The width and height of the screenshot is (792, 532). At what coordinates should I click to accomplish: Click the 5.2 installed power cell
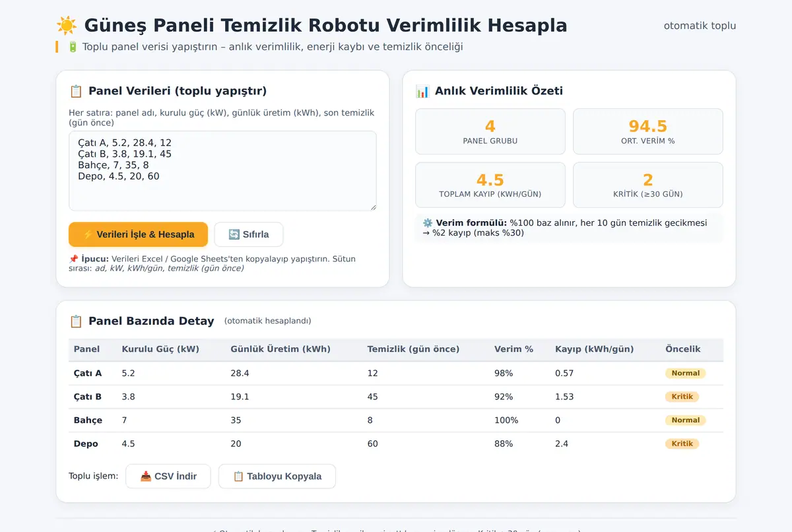tap(129, 374)
